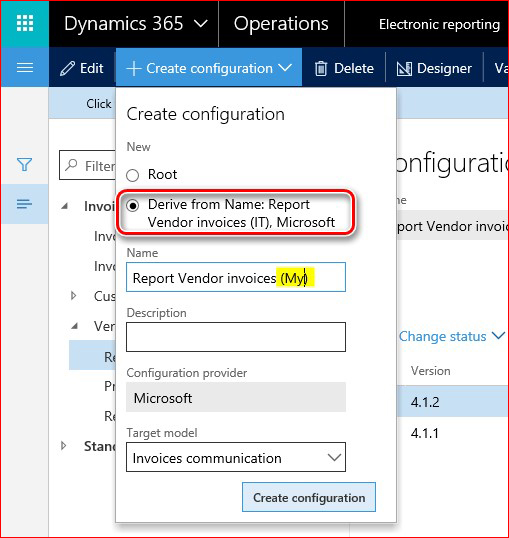Collapse the Invoi tree node arrow

64,206
